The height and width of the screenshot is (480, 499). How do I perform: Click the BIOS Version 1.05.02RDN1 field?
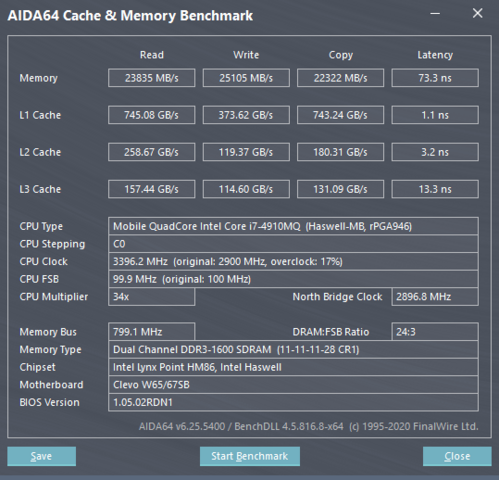(x=293, y=402)
